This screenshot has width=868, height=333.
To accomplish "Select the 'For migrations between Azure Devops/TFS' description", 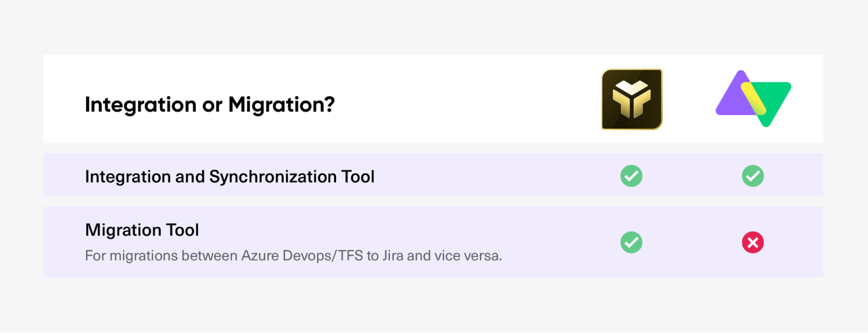I will click(294, 256).
